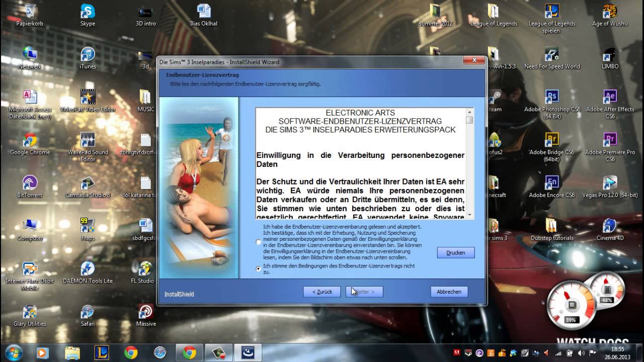This screenshot has height=362, width=644.
Task: Open the Dubstep tutorials folder
Action: click(x=552, y=229)
